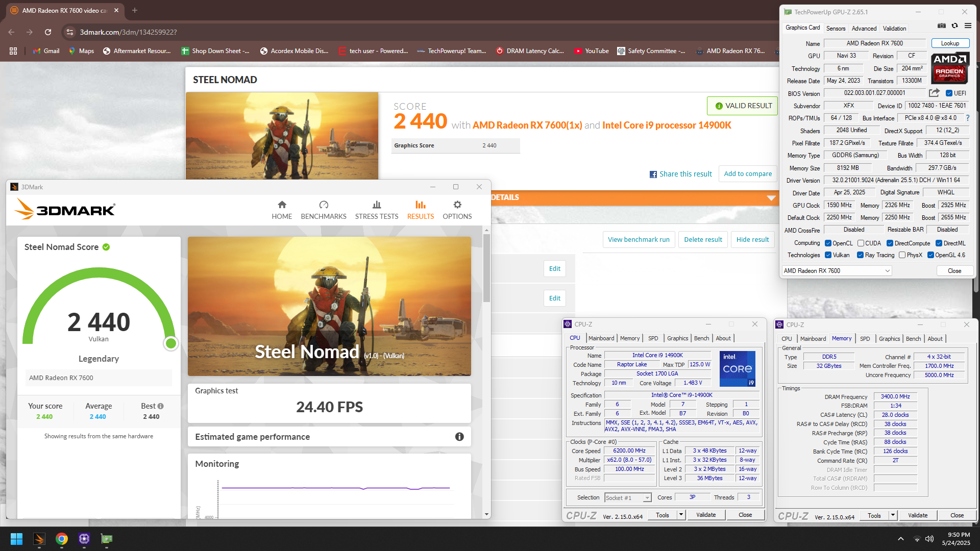This screenshot has height=551, width=980.
Task: Click browser address bar URL
Action: (x=128, y=32)
